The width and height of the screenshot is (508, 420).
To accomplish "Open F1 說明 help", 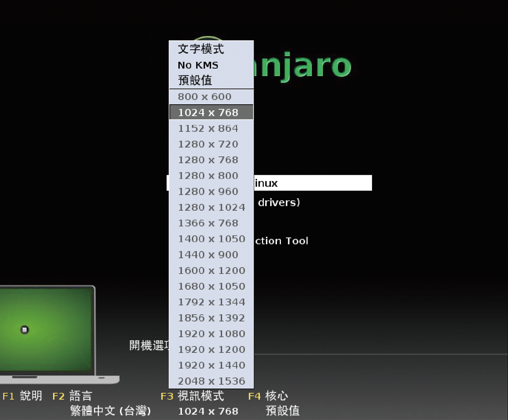I will (22, 396).
